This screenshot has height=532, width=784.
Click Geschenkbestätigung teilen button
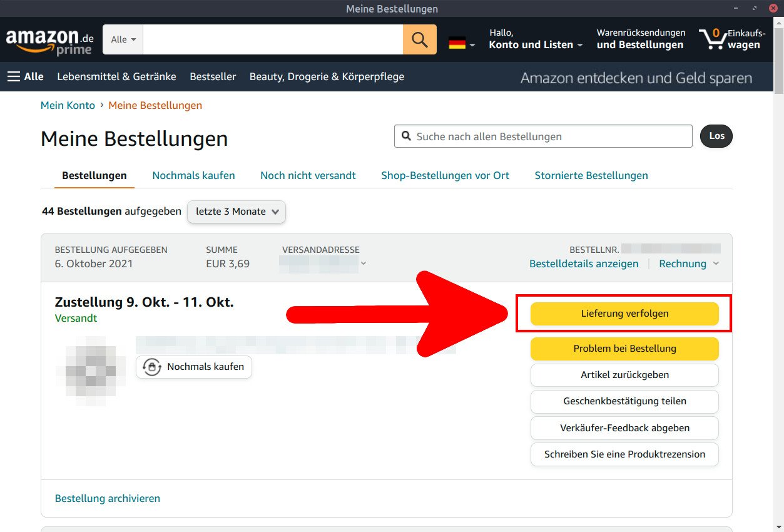click(x=624, y=401)
